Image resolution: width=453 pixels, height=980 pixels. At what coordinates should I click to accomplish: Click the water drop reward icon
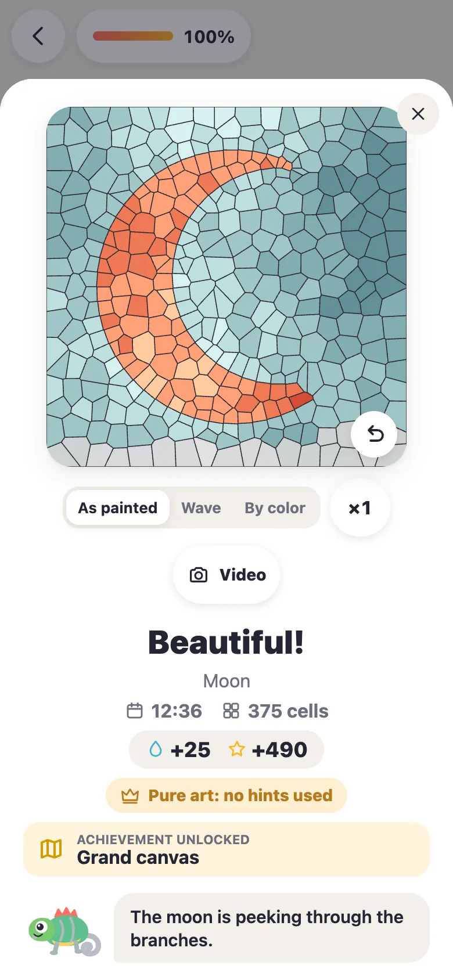(x=156, y=749)
